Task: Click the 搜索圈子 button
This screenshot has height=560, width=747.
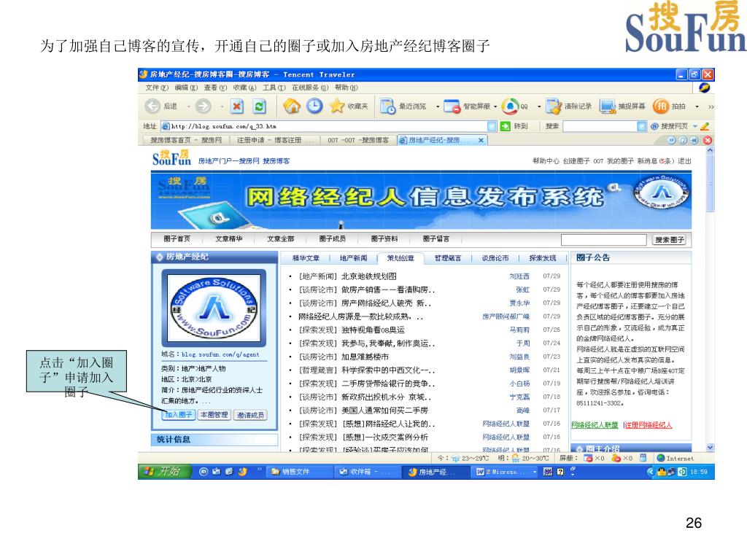Action: pyautogui.click(x=670, y=240)
